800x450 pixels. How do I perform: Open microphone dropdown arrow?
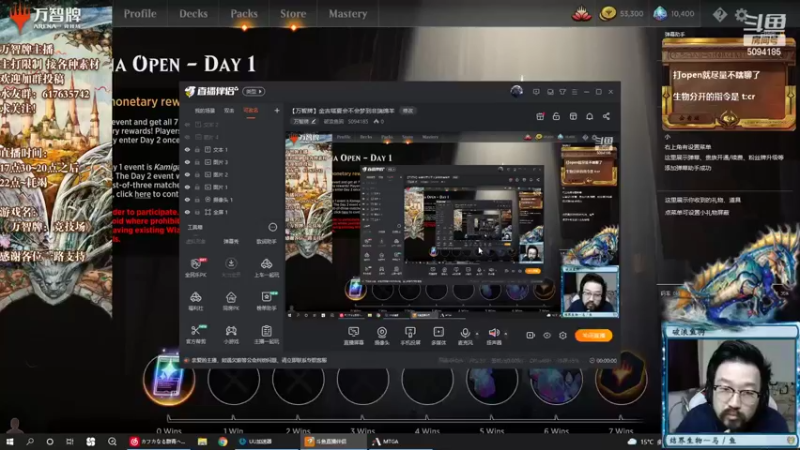(x=477, y=334)
